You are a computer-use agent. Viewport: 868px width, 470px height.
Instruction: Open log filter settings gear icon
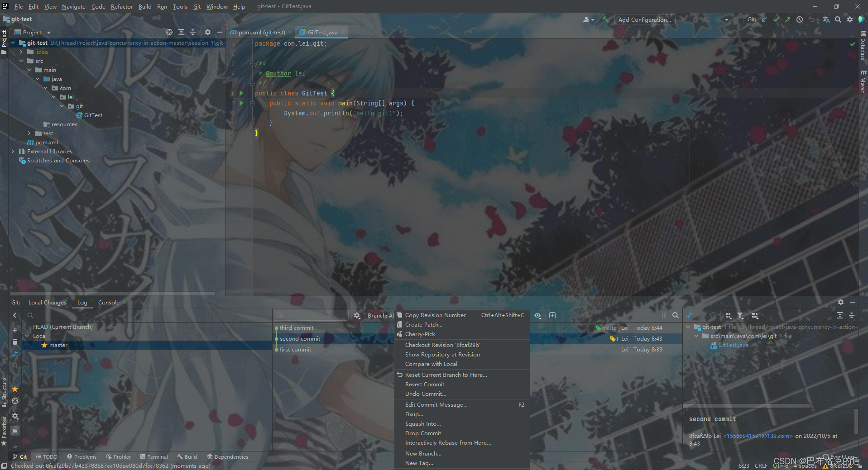tap(357, 315)
